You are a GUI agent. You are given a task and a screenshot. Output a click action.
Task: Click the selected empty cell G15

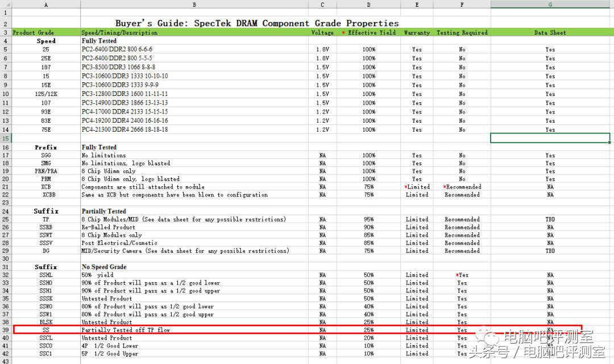pos(550,138)
